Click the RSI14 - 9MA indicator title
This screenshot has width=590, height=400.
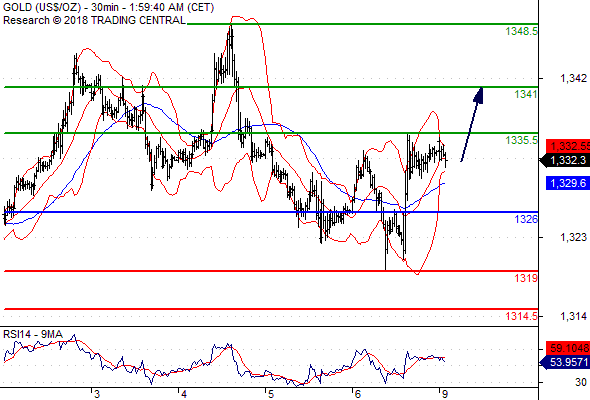click(33, 335)
